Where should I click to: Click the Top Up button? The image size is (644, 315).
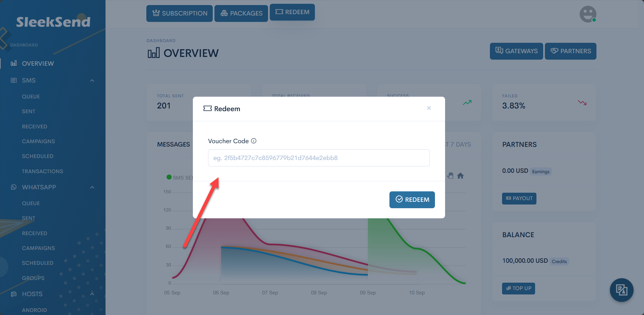click(518, 288)
